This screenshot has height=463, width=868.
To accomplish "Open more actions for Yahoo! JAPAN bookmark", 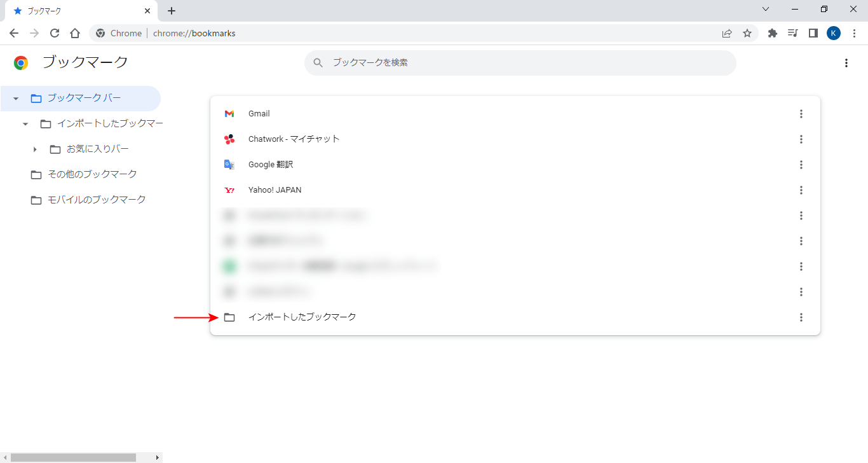I will (x=801, y=190).
